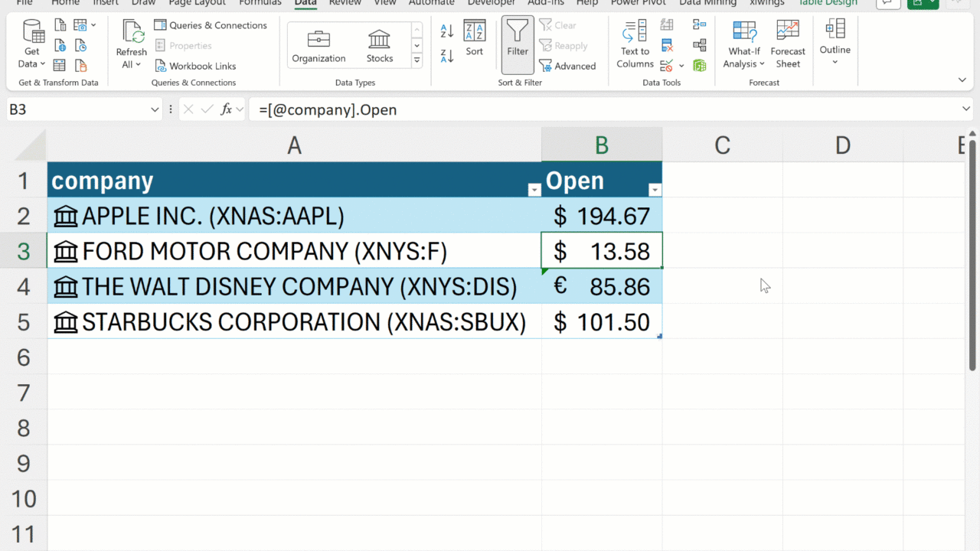Click the Comments button in title area

pos(887,4)
